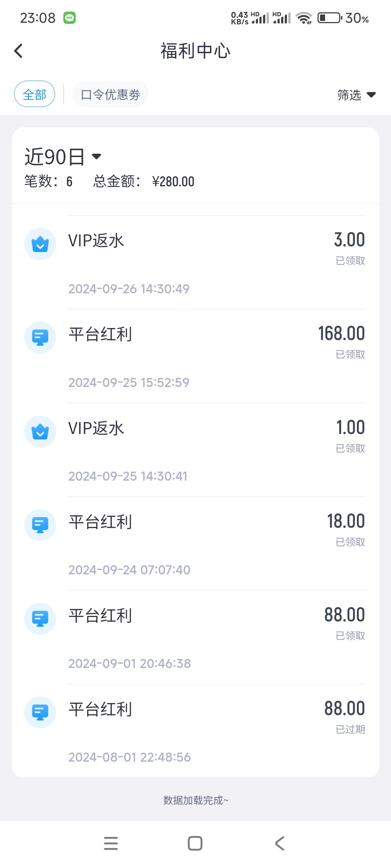Tap the monitor icon for the expired 平台红利
Viewport: 391px width, 868px height.
coord(40,712)
